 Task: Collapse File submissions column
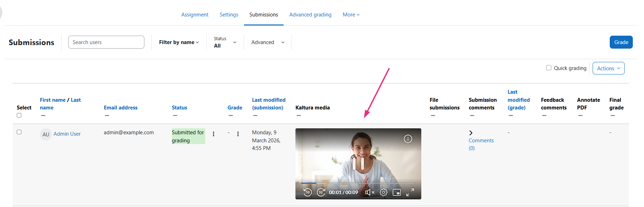(433, 115)
